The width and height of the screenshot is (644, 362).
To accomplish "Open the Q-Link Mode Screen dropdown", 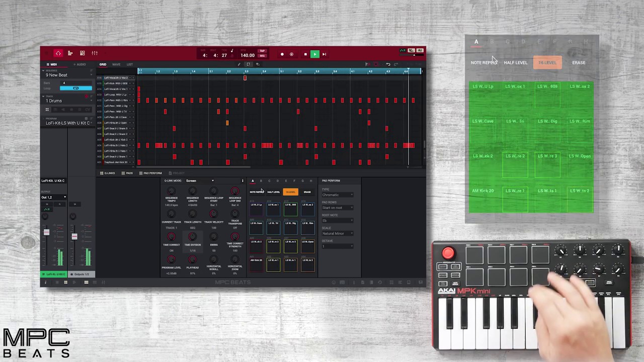I will click(200, 181).
